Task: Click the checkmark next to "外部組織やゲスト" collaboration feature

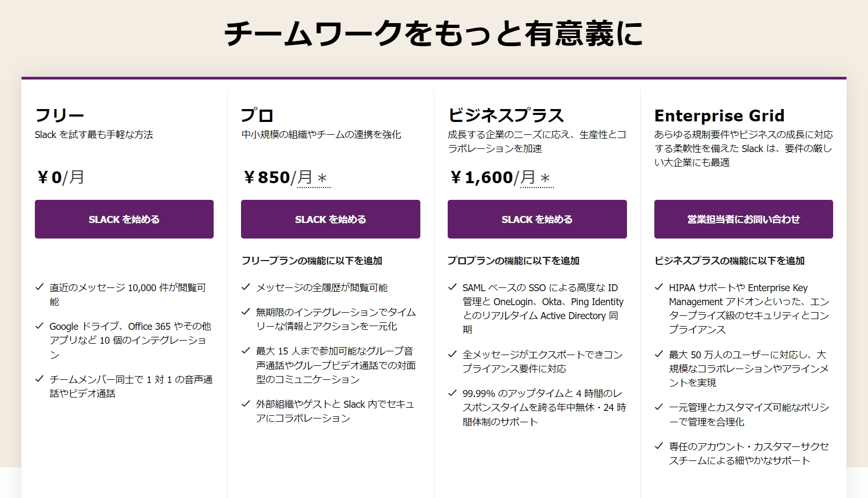Action: coord(245,404)
